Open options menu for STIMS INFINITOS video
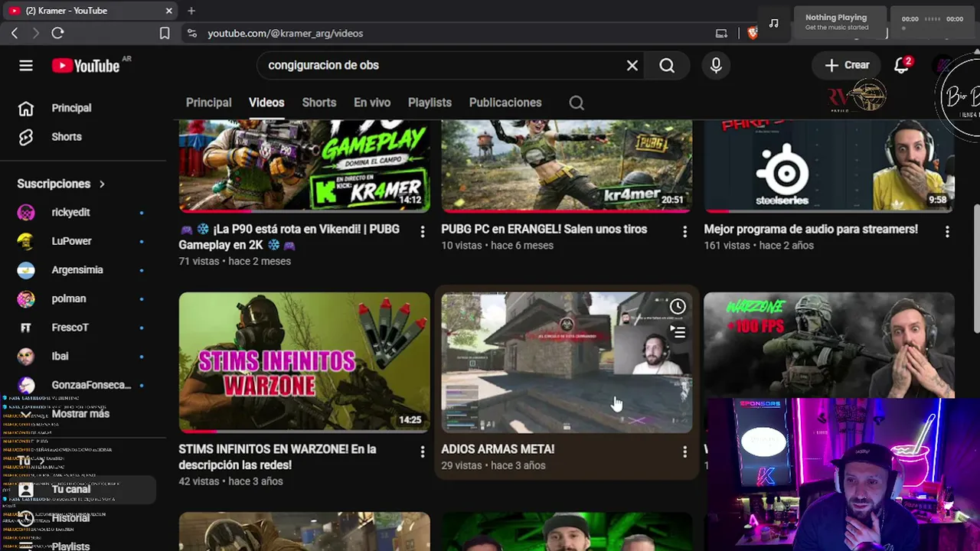The width and height of the screenshot is (980, 551). [422, 452]
